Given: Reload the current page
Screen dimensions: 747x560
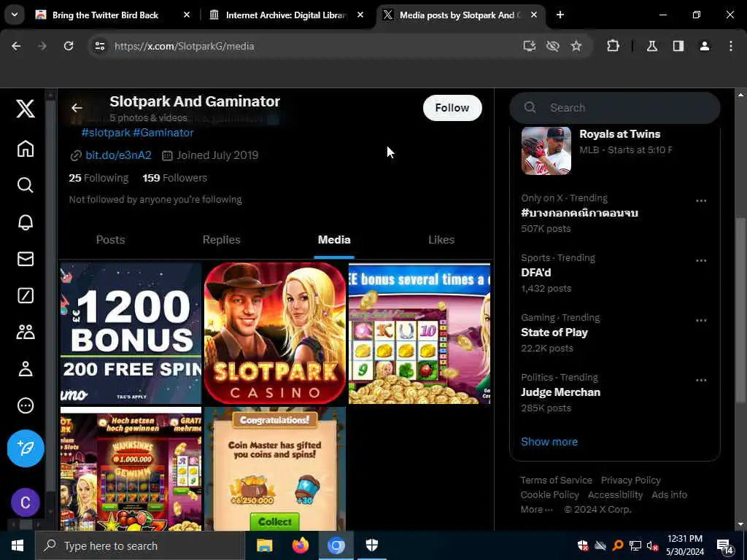Looking at the screenshot, I should click(x=69, y=46).
